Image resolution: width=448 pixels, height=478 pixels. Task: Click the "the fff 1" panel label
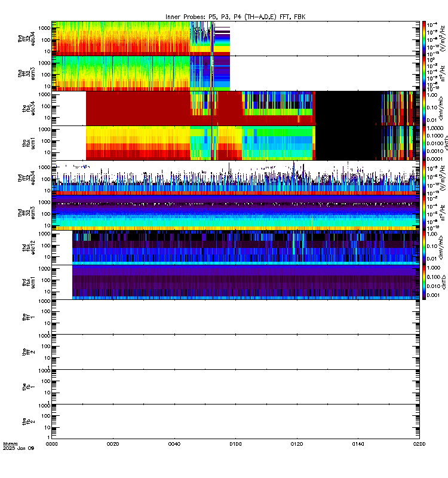(29, 317)
